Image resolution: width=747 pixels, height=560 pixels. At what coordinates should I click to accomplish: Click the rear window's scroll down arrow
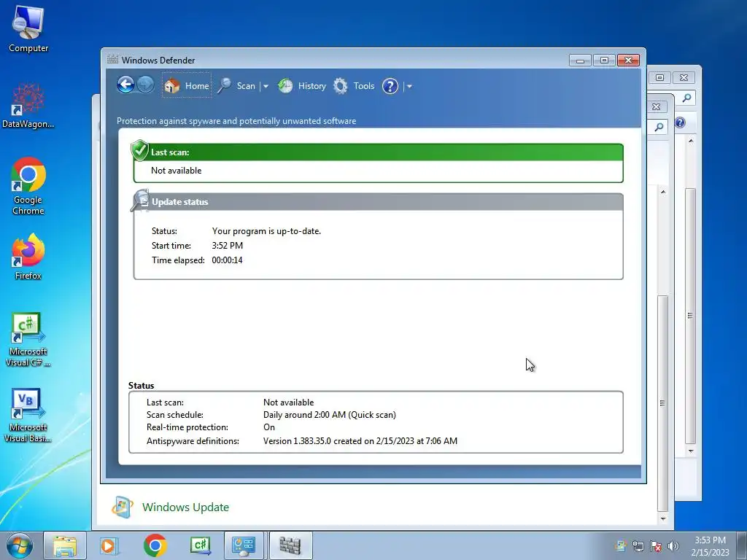(691, 451)
